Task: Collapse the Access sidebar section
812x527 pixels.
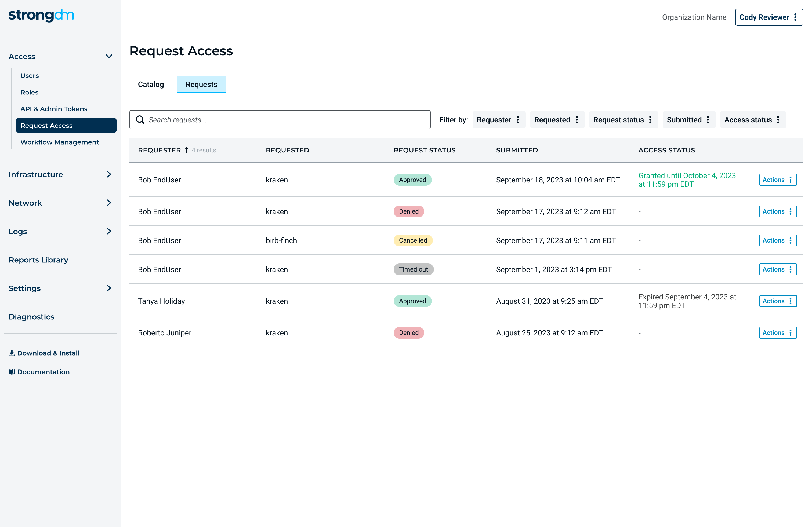Action: (x=109, y=56)
